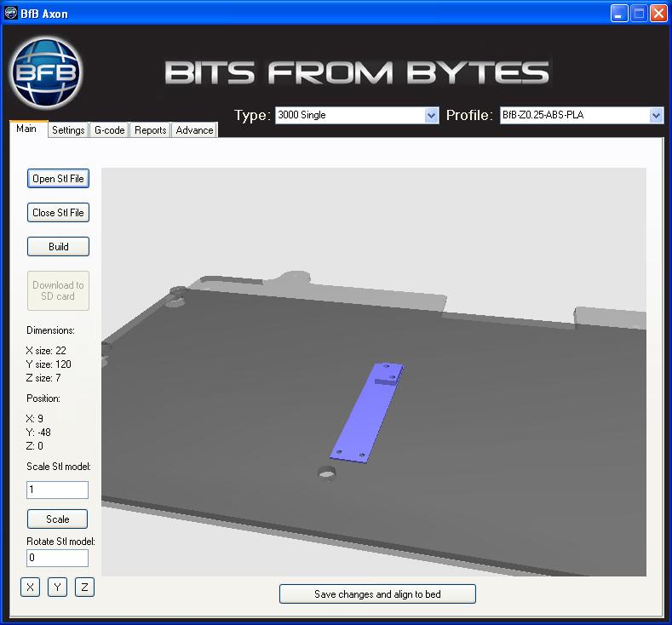
Task: Click the X: 9 position value
Action: [34, 419]
